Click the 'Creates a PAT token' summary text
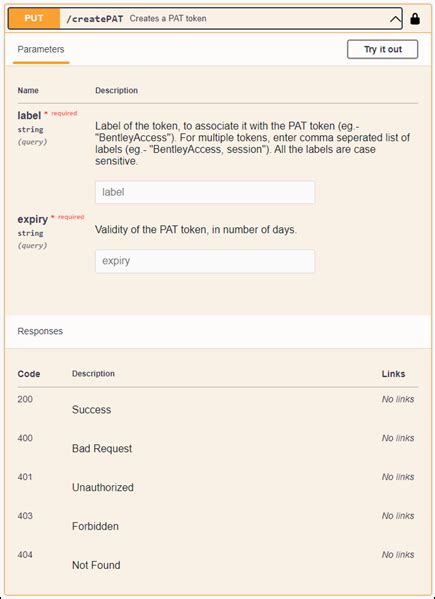The image size is (435, 599). 168,18
